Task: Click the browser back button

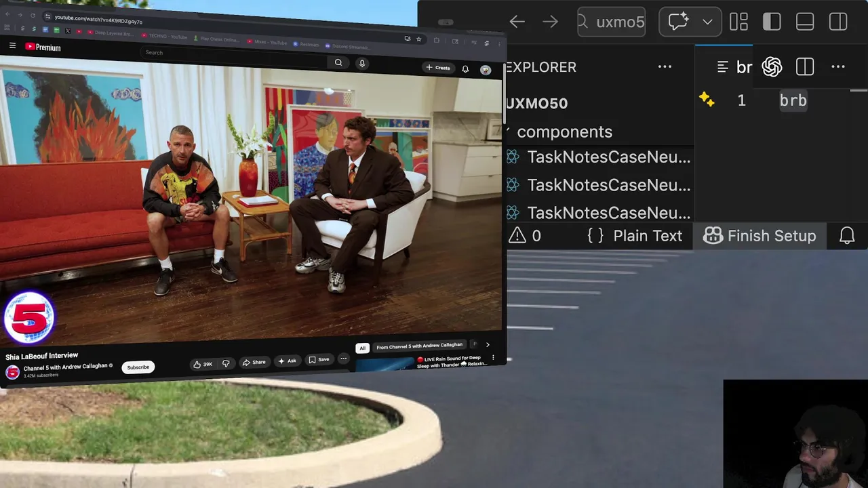Action: click(x=7, y=14)
